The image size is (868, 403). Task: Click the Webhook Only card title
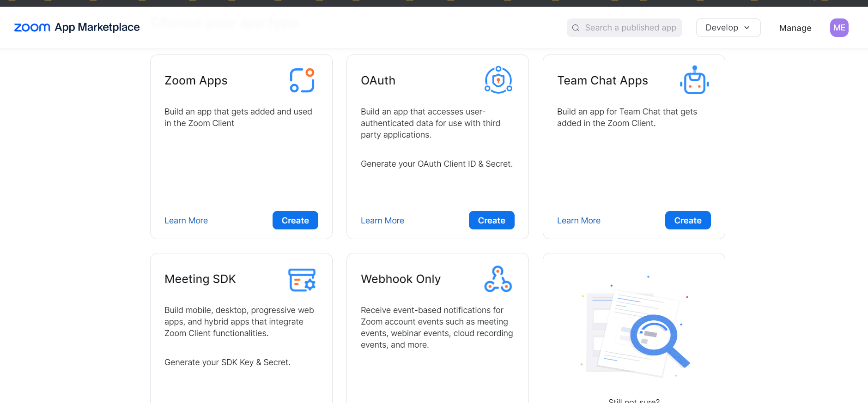[x=401, y=279]
